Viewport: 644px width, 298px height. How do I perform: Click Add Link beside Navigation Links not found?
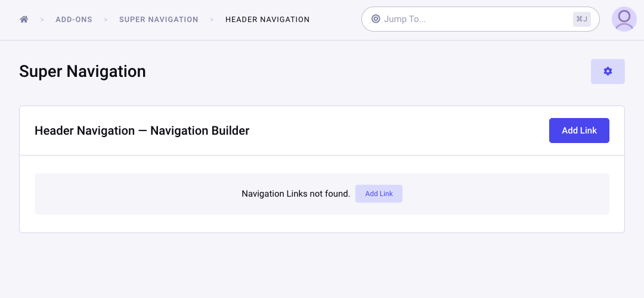tap(379, 194)
